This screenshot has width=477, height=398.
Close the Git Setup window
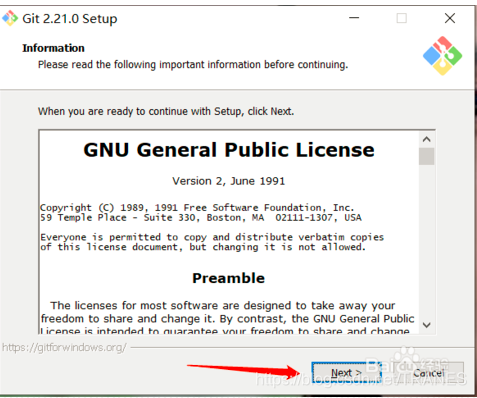coord(450,18)
